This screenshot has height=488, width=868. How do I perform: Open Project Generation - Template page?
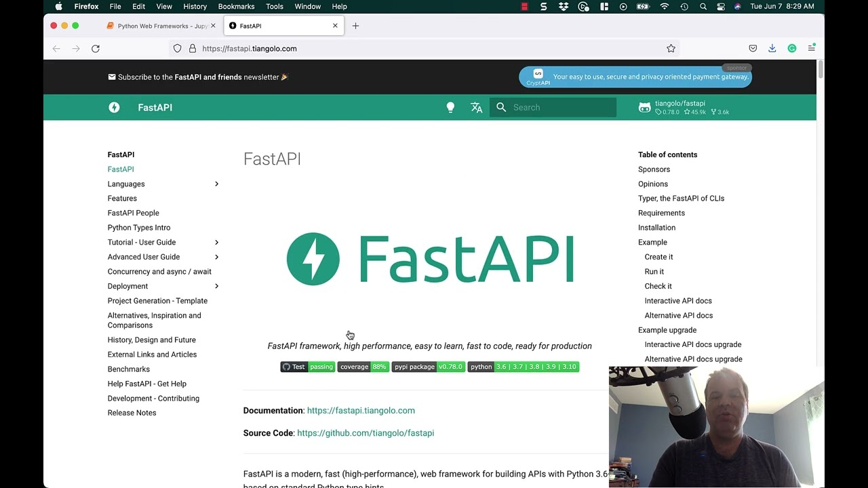pyautogui.click(x=157, y=301)
